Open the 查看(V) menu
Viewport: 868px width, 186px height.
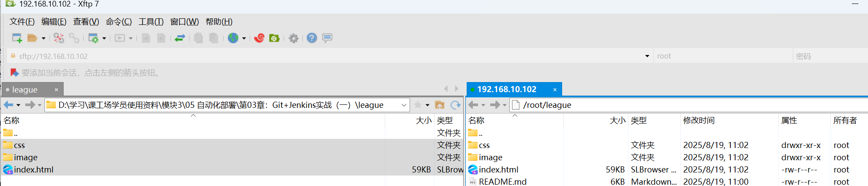pos(86,21)
